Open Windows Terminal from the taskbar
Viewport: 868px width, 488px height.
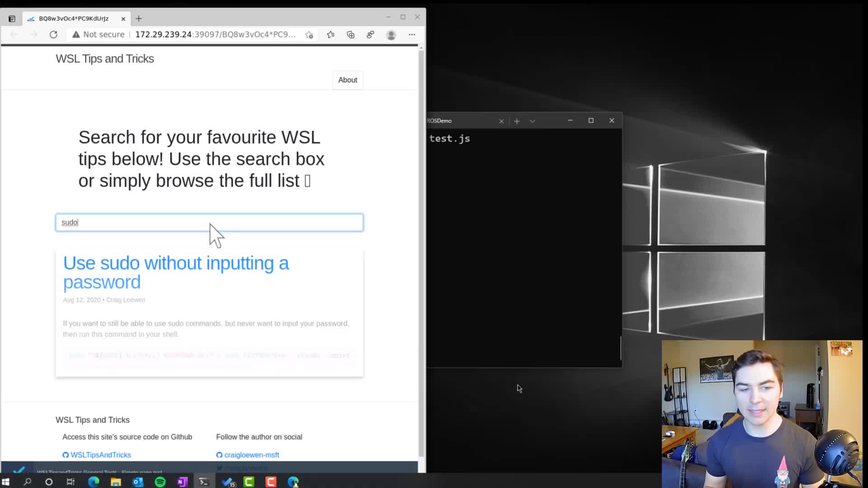[203, 482]
